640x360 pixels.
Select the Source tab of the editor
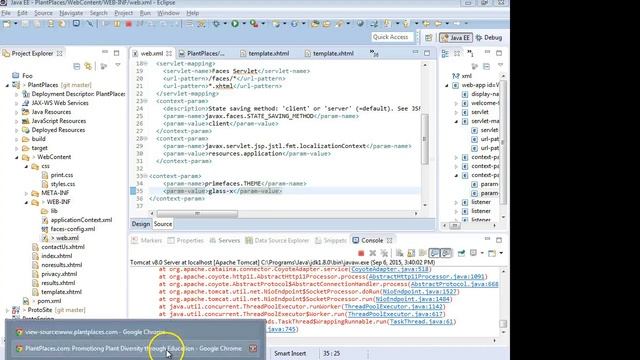coord(162,224)
